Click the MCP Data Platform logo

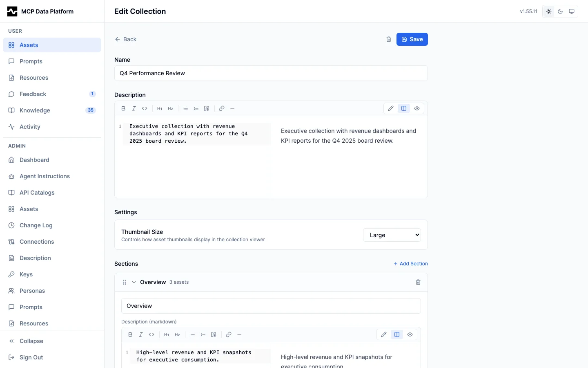tap(12, 11)
